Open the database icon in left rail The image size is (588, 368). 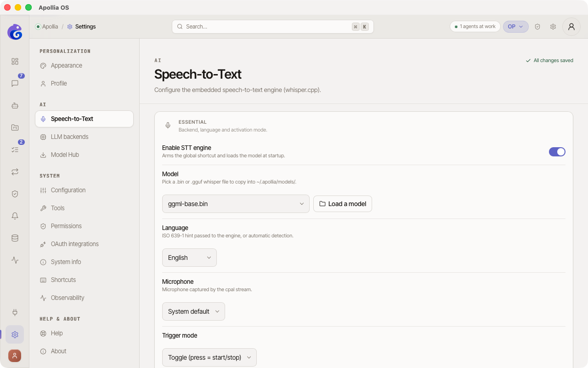click(x=15, y=238)
